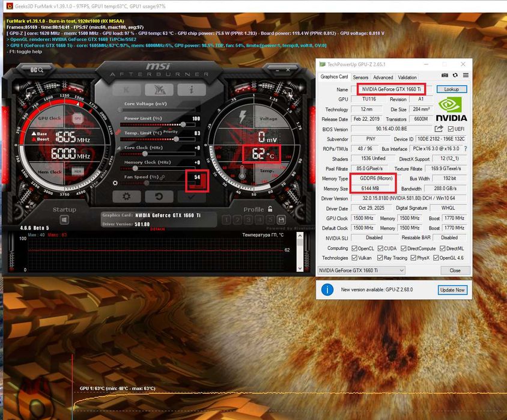Minimize the MSI Afterburner window

(x=277, y=70)
